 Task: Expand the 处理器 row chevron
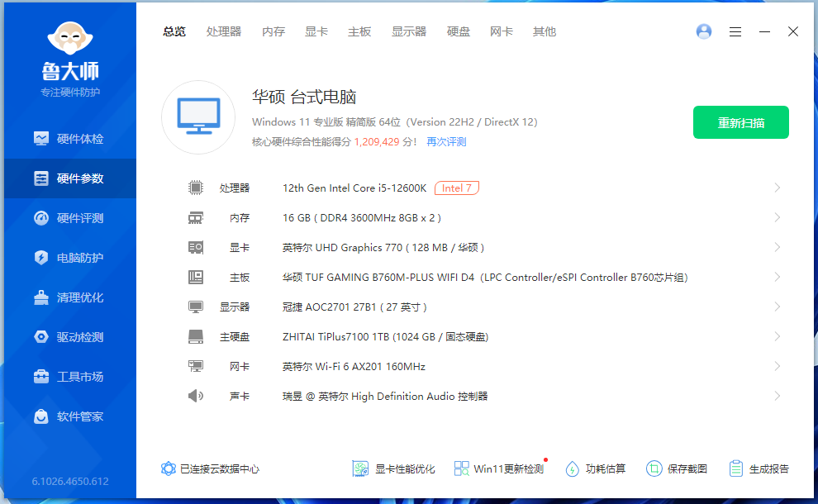(x=778, y=188)
